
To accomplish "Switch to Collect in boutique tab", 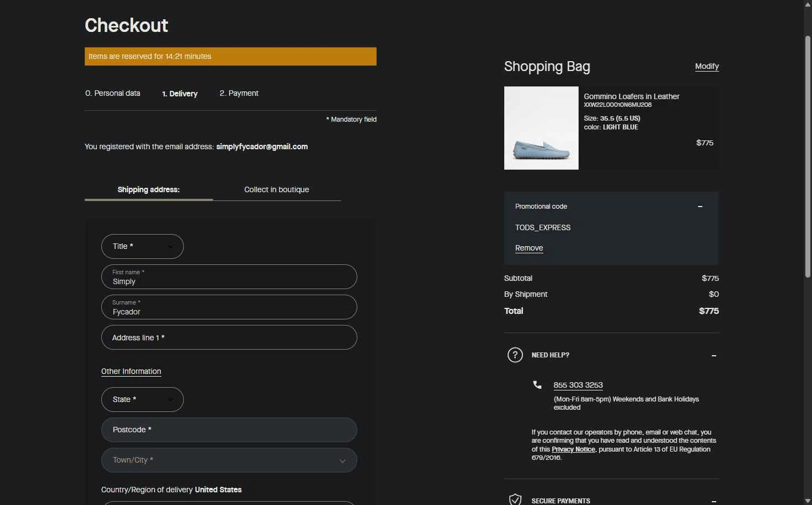I will (276, 189).
